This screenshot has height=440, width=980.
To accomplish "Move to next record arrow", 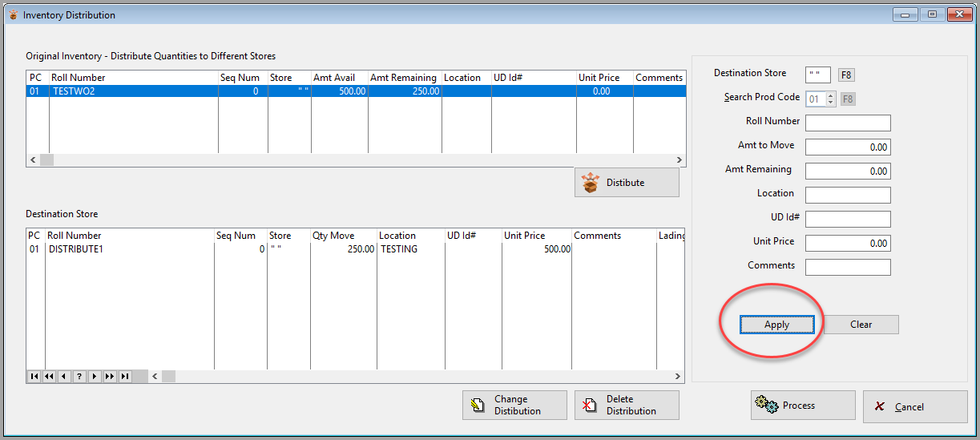I will coord(95,376).
